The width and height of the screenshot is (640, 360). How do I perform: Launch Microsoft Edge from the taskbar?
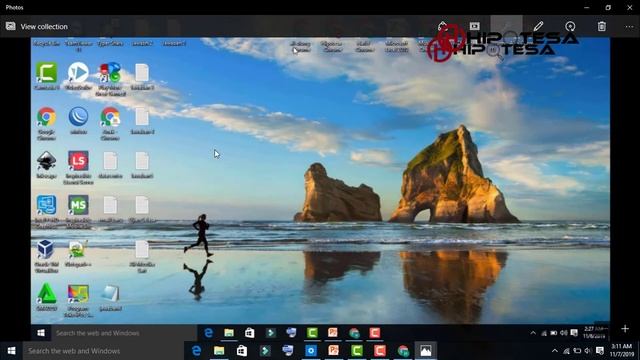click(196, 351)
